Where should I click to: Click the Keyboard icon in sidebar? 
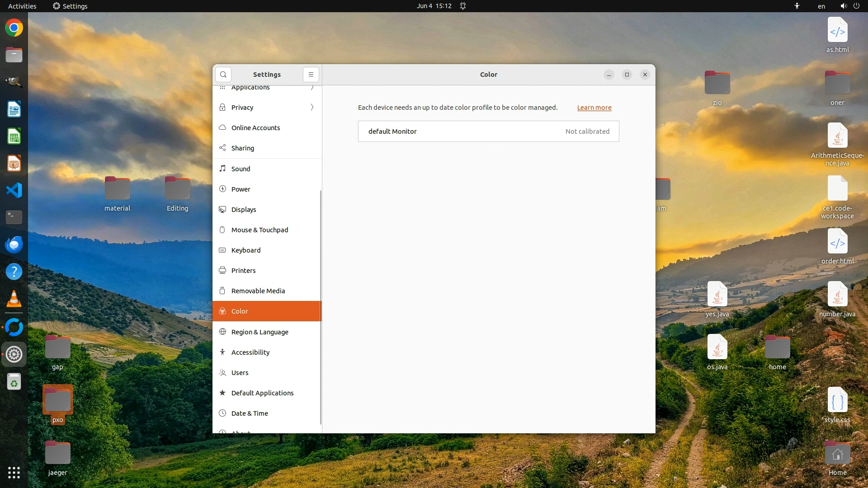point(222,250)
